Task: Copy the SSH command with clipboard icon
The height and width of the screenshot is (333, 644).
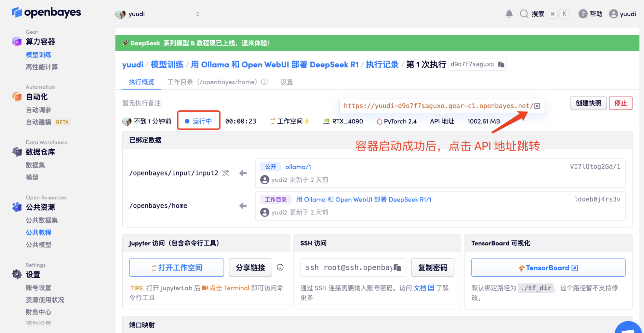Action: [397, 268]
